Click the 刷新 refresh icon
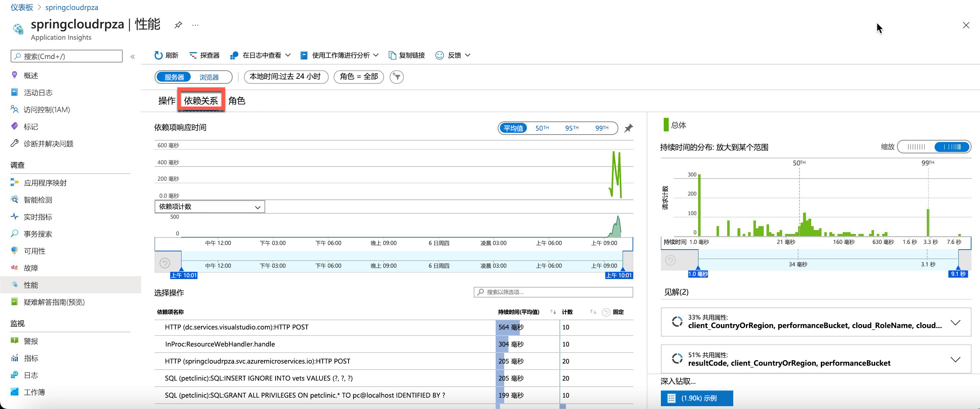 pyautogui.click(x=158, y=56)
